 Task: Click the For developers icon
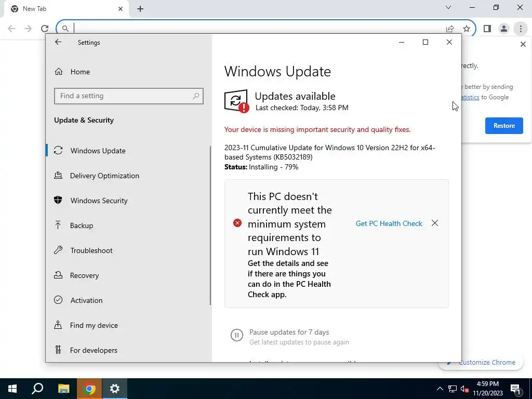coord(58,350)
